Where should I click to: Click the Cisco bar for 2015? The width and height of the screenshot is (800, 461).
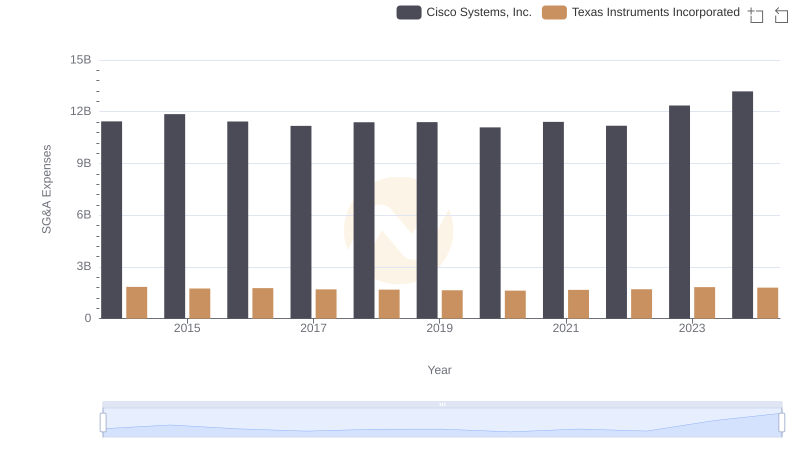click(x=174, y=216)
